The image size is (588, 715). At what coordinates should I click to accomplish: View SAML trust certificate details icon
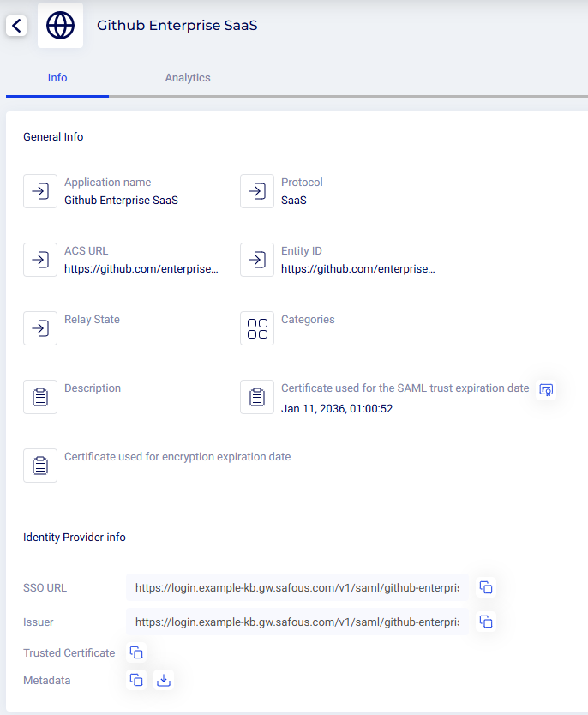[546, 389]
